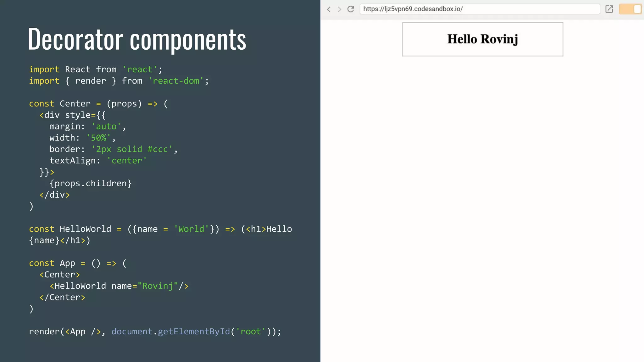
Task: Click the 'const App = () => (' line
Action: (78, 263)
